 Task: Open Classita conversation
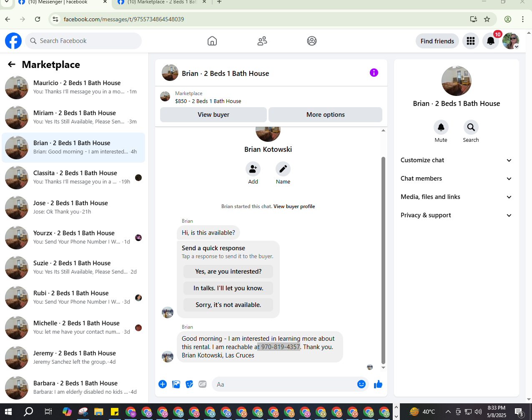coord(73,178)
